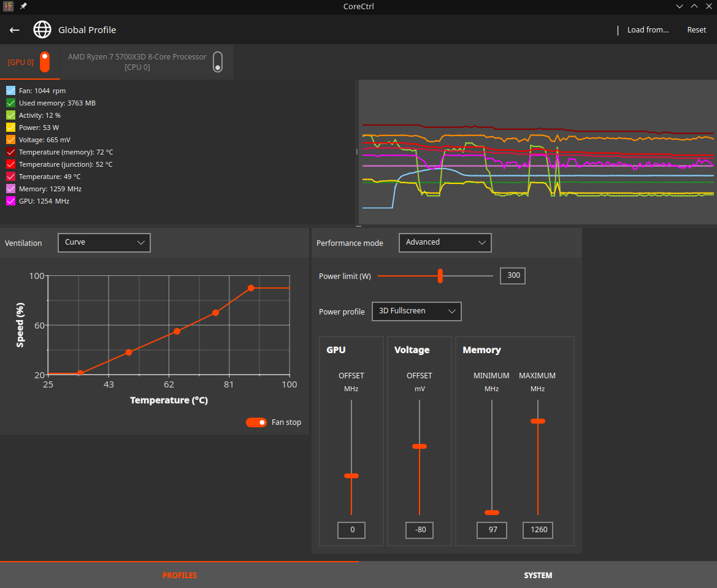Click the Memory minimum slider handle
This screenshot has width=717, height=588.
point(491,513)
